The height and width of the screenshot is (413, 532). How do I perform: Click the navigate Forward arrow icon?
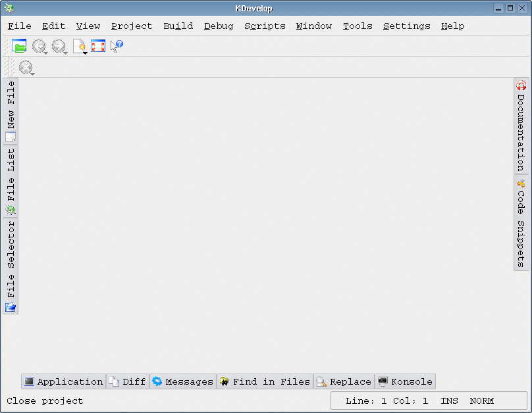click(58, 46)
